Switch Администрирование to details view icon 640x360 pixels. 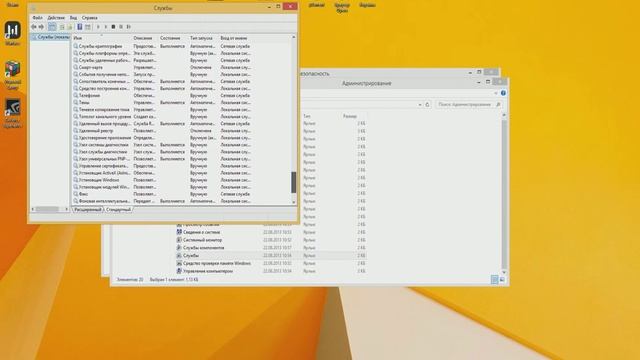click(x=494, y=280)
